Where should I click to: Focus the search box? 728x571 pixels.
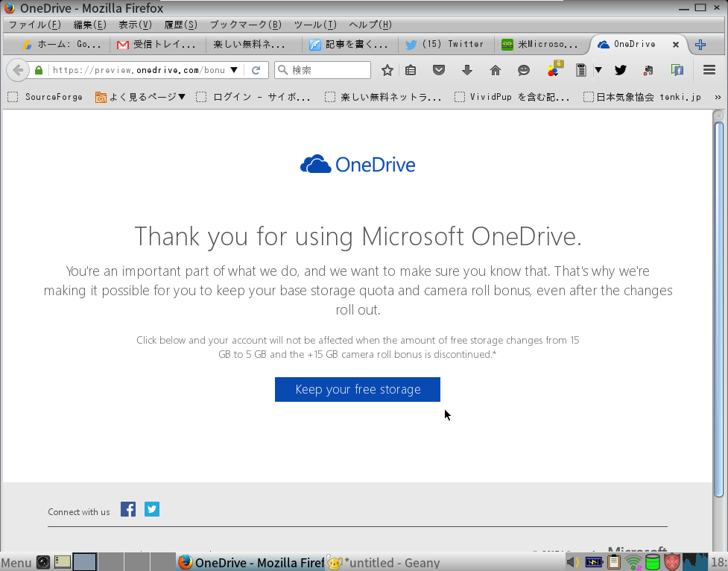point(323,70)
